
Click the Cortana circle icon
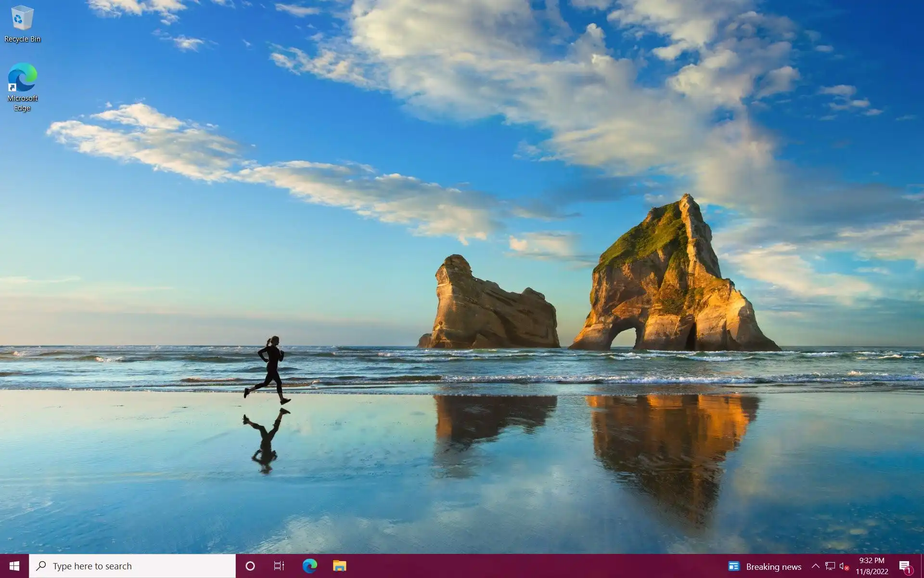coord(250,566)
